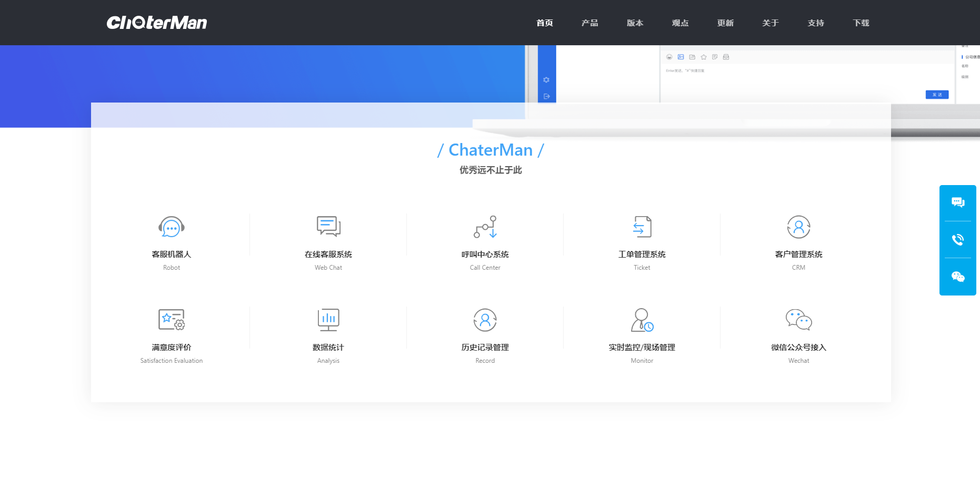This screenshot has width=980, height=479.
Task: Click the 工单管理系统 ticket document icon
Action: coord(642,227)
